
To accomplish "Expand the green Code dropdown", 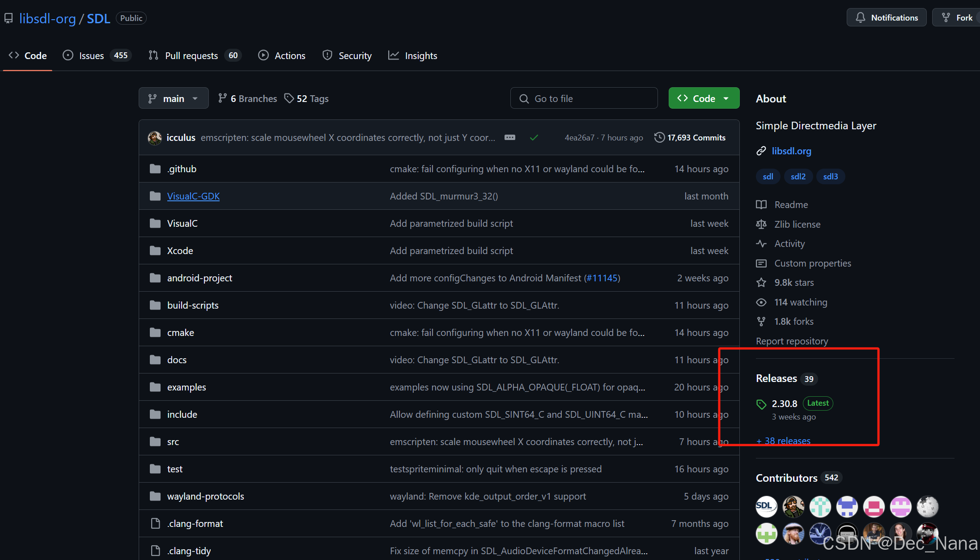I will (704, 98).
